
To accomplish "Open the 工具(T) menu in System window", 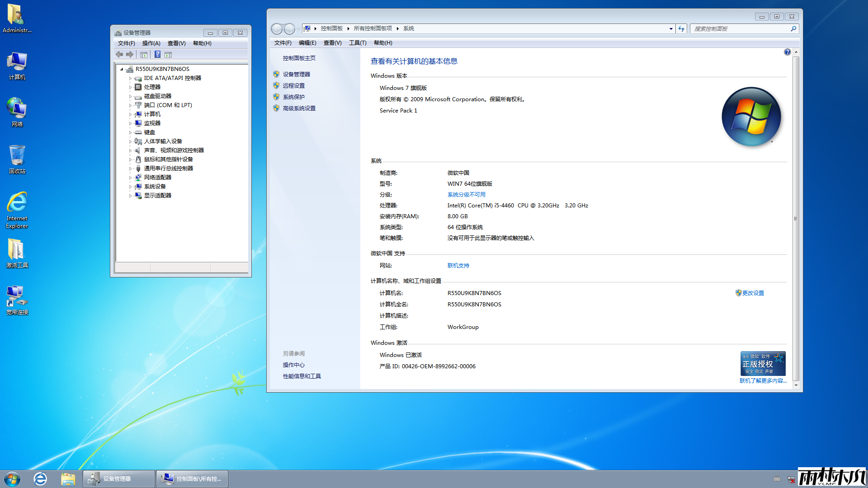I will 357,43.
